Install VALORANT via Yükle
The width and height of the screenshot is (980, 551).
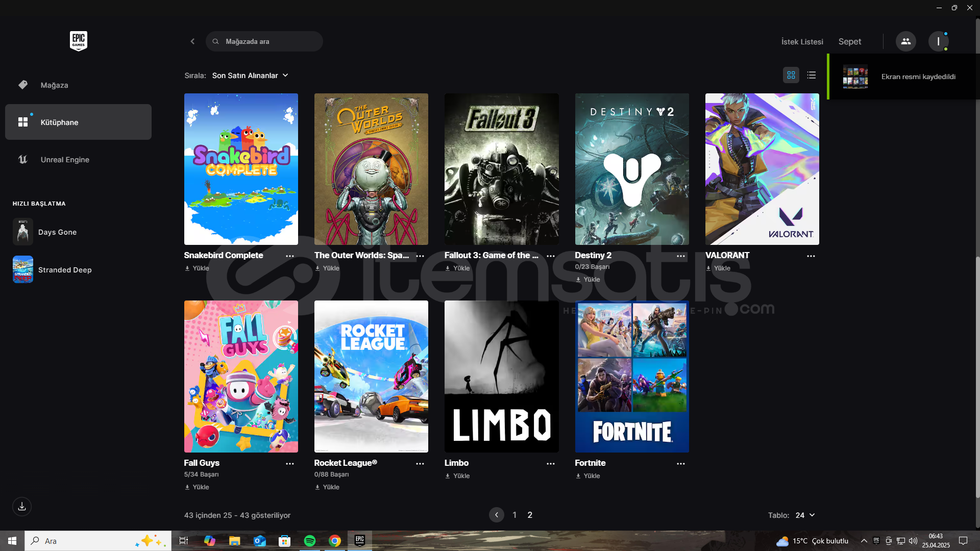tap(718, 268)
